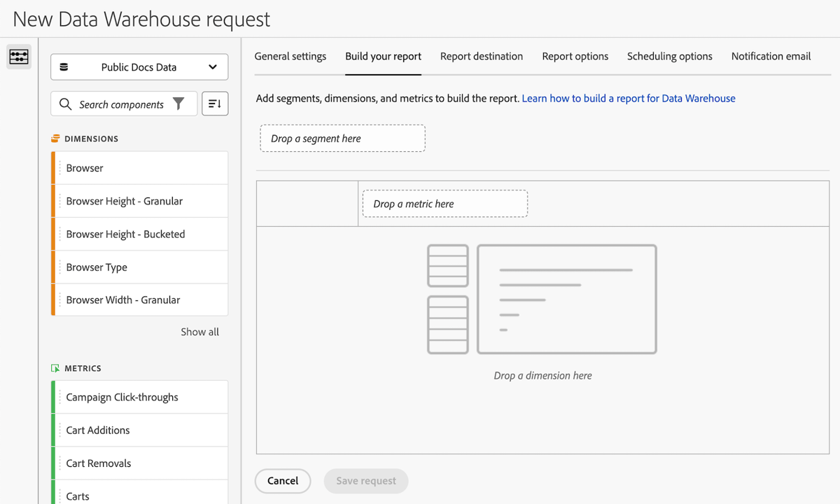This screenshot has height=504, width=840.
Task: Open the Report destination tab
Action: point(482,56)
